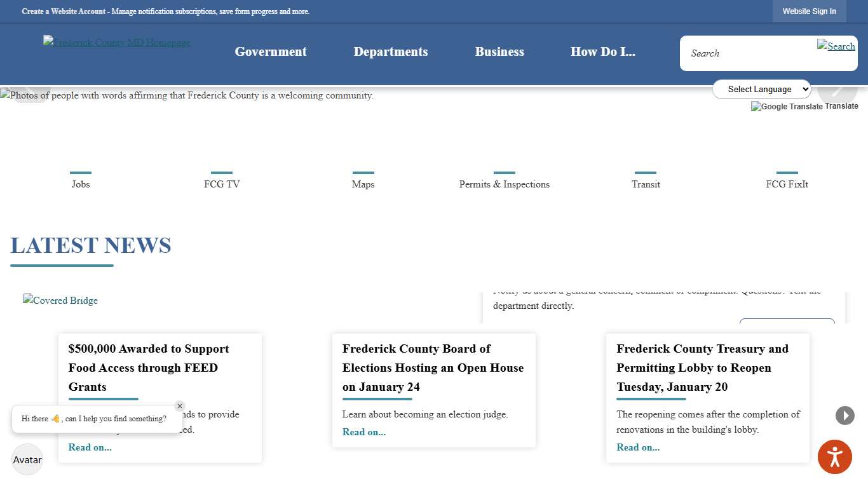Click the search magnifier icon

(836, 46)
